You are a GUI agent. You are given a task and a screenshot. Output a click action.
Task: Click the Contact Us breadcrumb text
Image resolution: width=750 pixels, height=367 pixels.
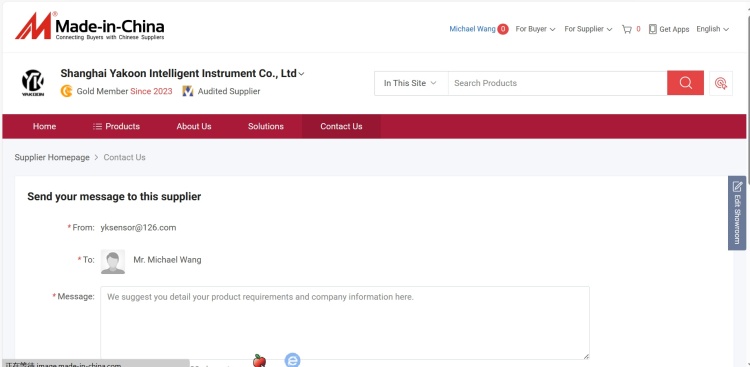click(124, 157)
